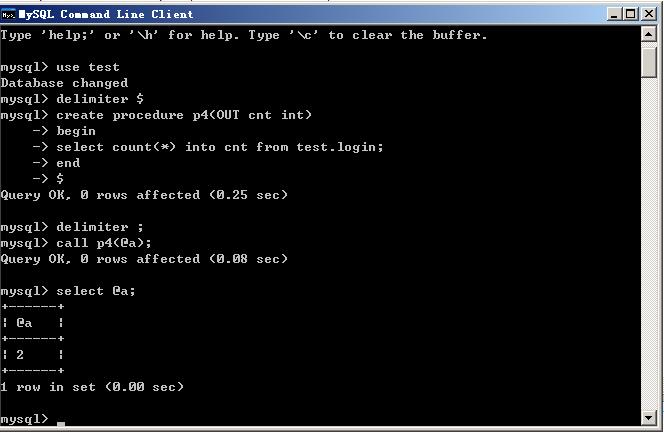Click the 'create procedure p4(OUT cnt int)' line
The width and height of the screenshot is (664, 432).
click(156, 115)
